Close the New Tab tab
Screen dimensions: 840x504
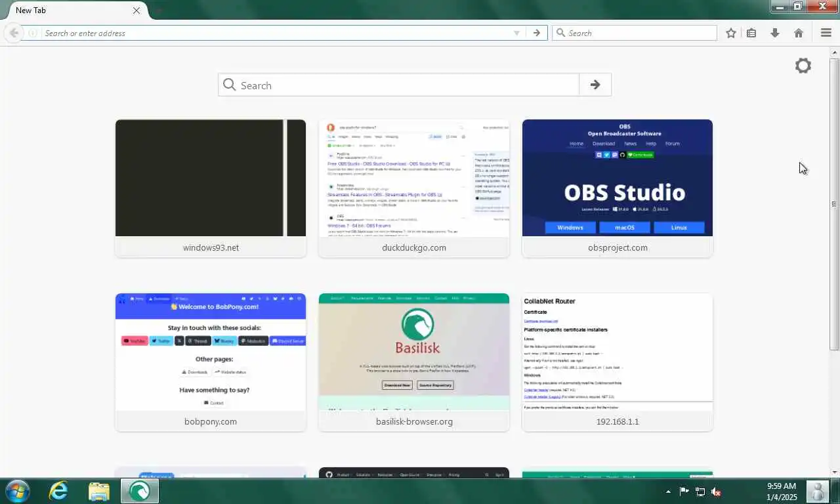click(x=136, y=10)
